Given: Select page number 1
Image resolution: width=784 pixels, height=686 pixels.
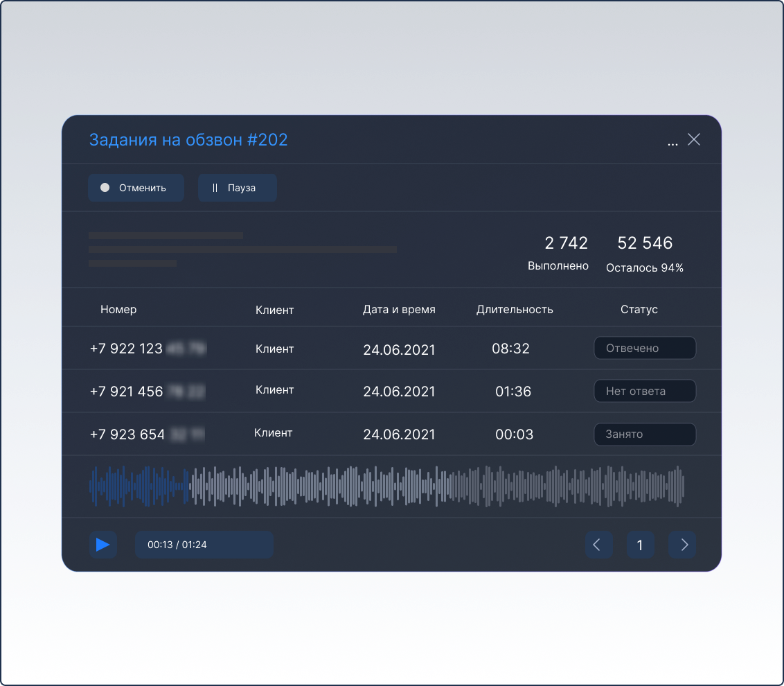Looking at the screenshot, I should [x=640, y=545].
